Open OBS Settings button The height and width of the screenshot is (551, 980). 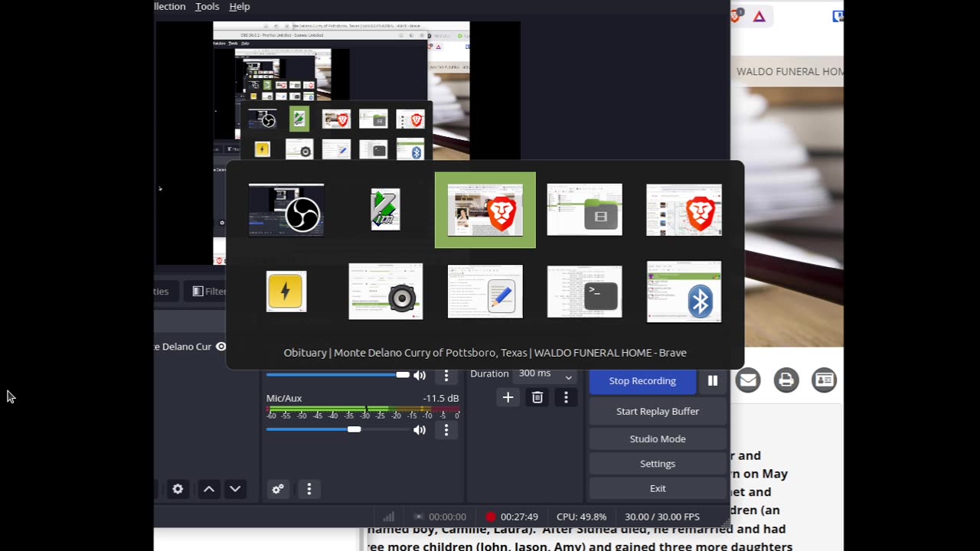[x=658, y=464]
